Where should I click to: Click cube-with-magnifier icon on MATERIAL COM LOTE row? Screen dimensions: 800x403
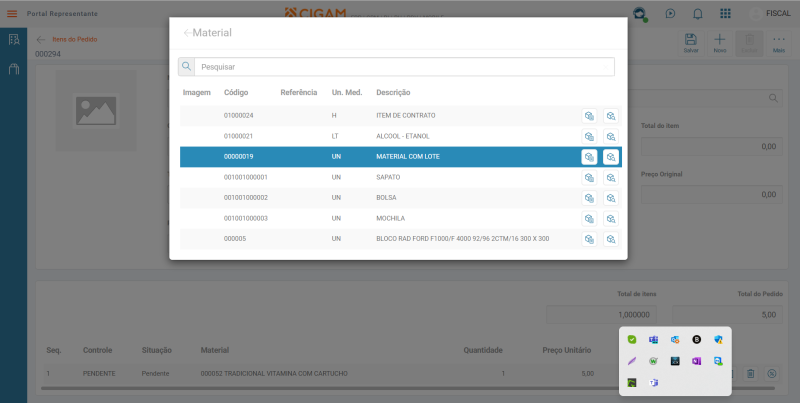click(x=611, y=157)
